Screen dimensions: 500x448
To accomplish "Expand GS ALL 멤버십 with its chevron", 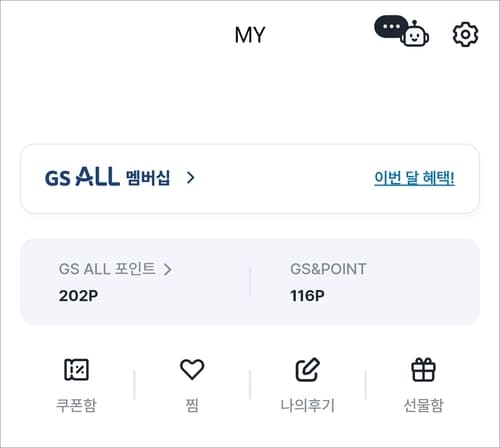I will point(191,178).
